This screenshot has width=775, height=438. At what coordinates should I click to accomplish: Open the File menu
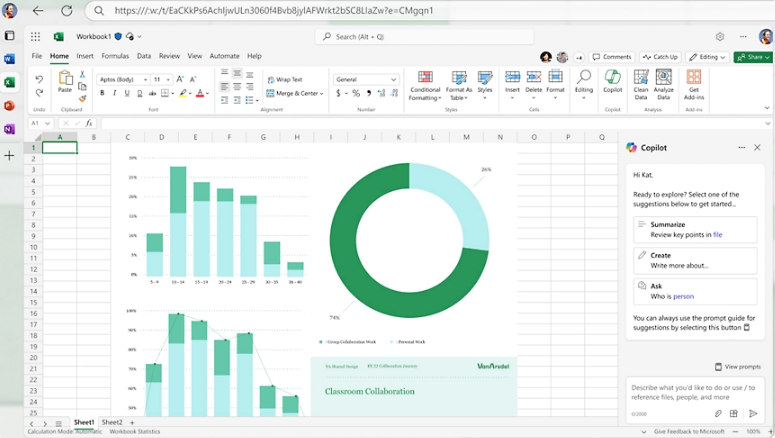[x=37, y=56]
